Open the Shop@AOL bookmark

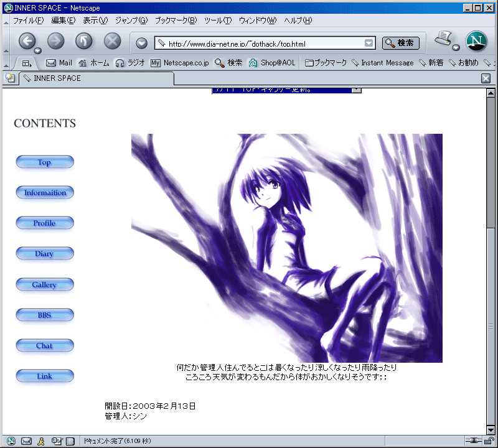(x=272, y=63)
